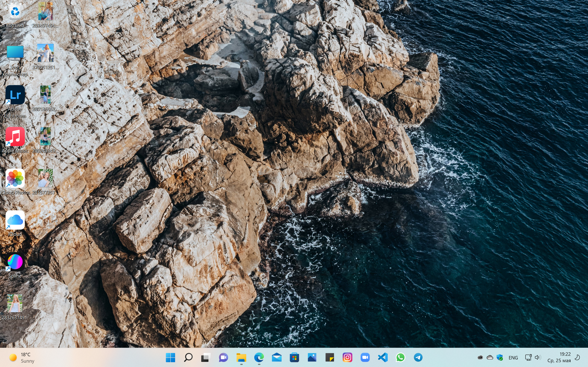
Task: Switch the ENG input language indicator
Action: 513,358
